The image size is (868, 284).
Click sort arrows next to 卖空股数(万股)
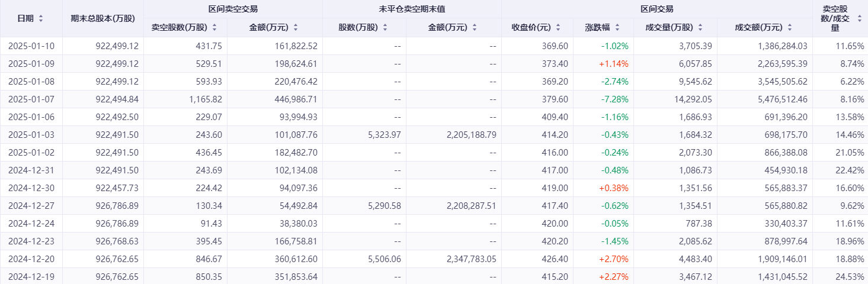[x=214, y=27]
